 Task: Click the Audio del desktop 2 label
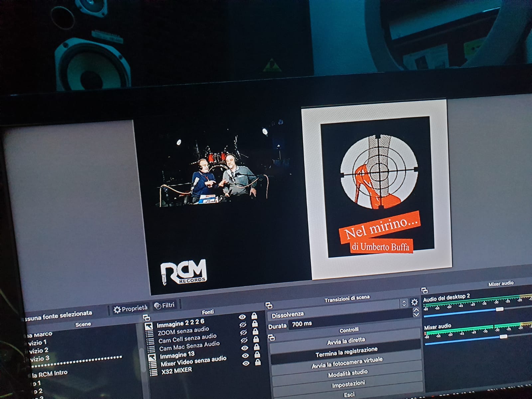[446, 297]
